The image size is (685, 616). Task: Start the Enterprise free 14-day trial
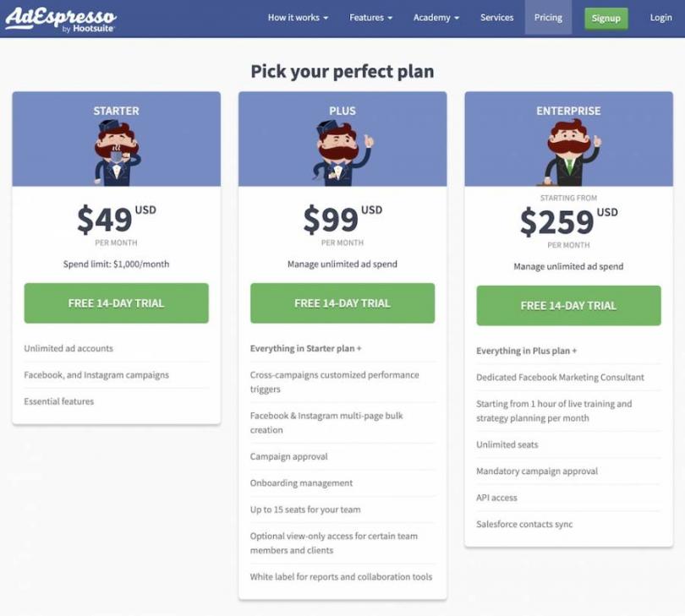[x=568, y=306]
